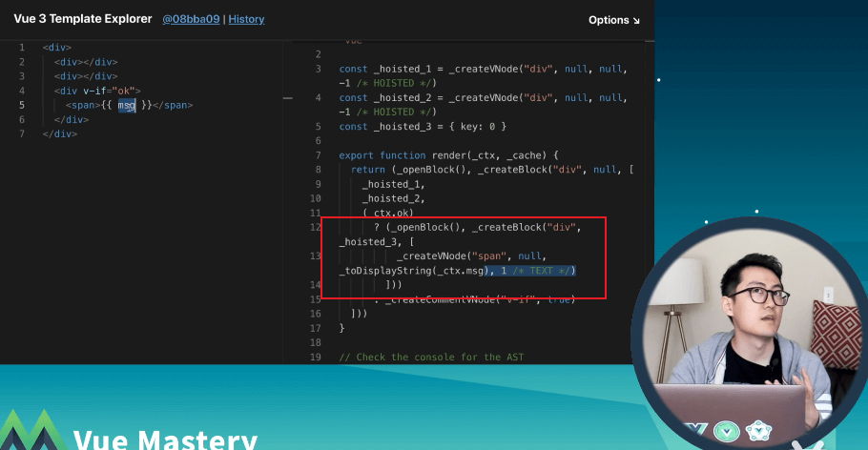Viewport: 868px width, 450px height.
Task: Open the @08bba09 commit link
Action: pos(191,19)
